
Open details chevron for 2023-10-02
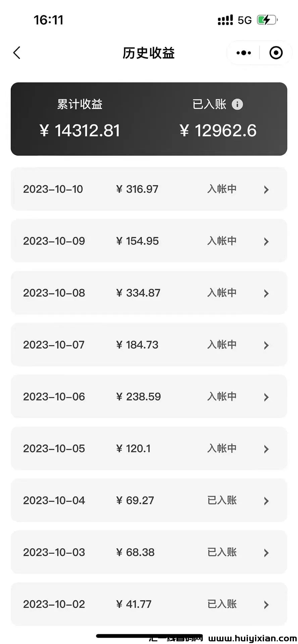tap(266, 604)
